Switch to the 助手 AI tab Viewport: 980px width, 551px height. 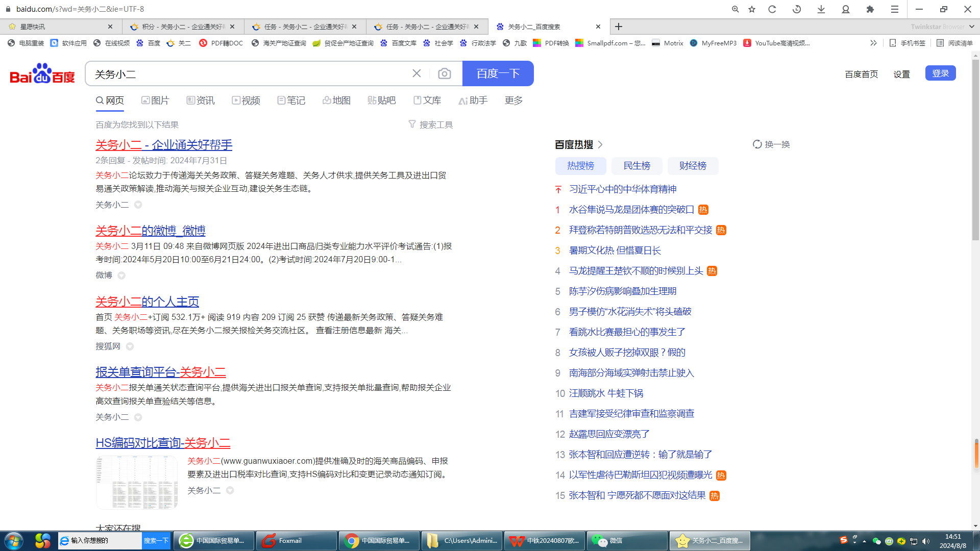473,101
